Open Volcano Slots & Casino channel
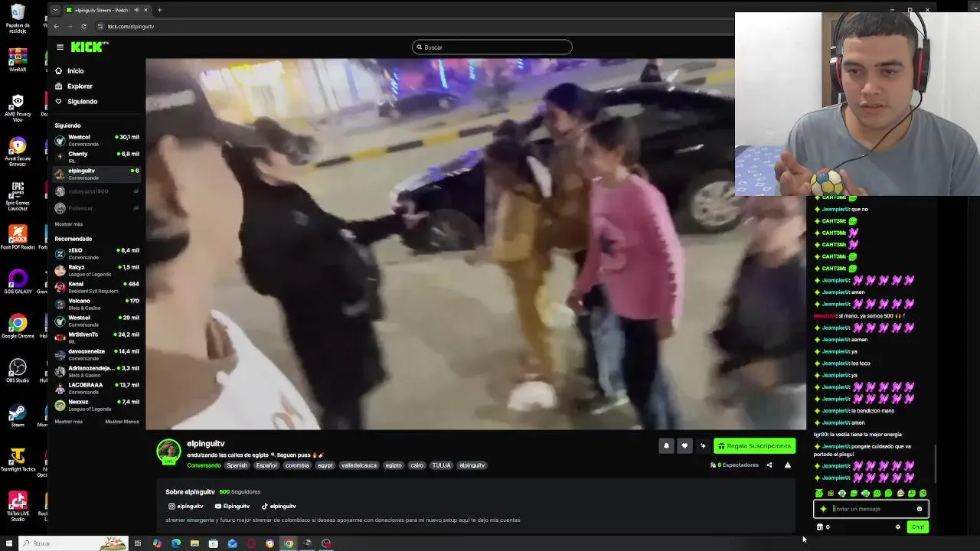The image size is (980, 551). tap(97, 304)
